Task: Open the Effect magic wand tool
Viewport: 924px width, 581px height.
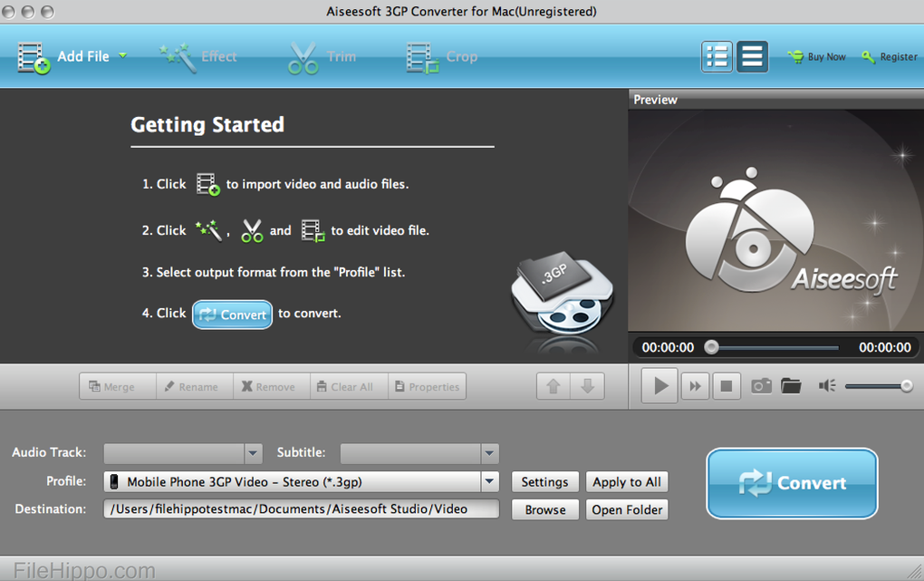Action: coord(178,56)
